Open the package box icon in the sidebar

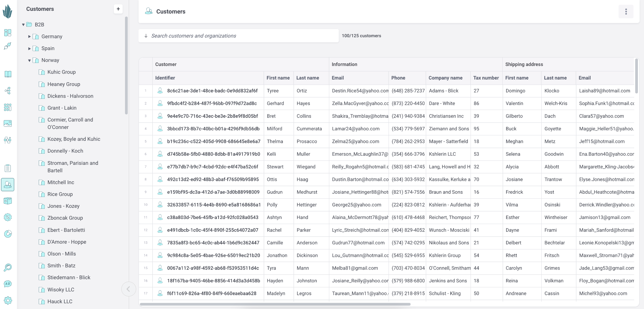click(7, 201)
